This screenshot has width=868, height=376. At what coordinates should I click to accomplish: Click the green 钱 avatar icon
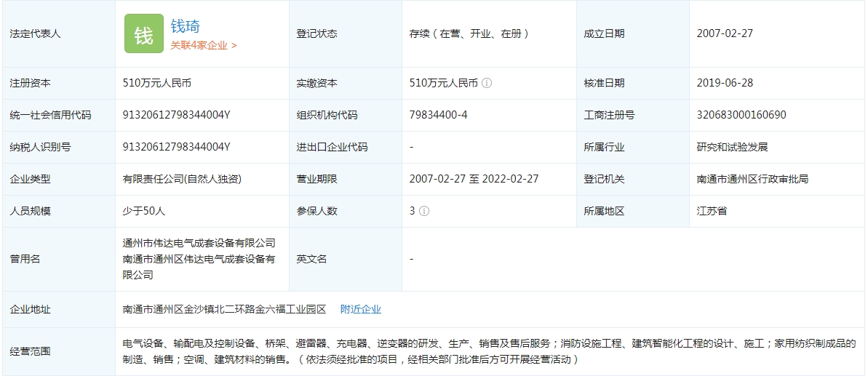pyautogui.click(x=143, y=33)
